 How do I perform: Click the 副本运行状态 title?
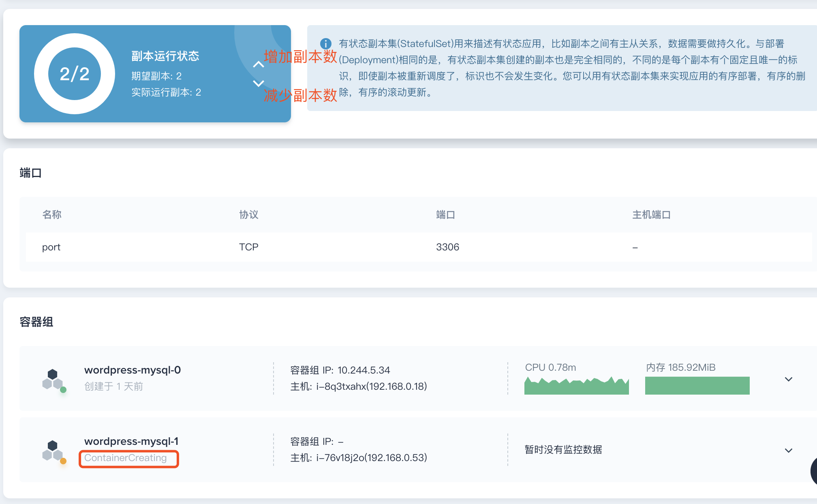coord(165,56)
